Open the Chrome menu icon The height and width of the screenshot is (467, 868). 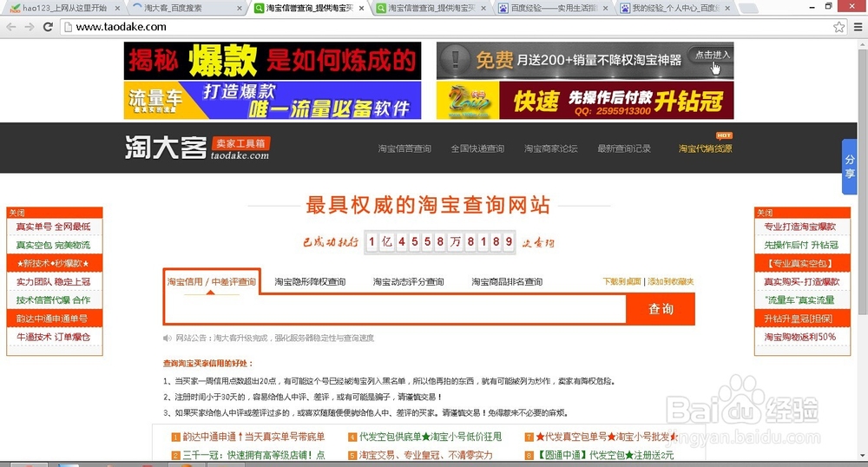pos(858,27)
